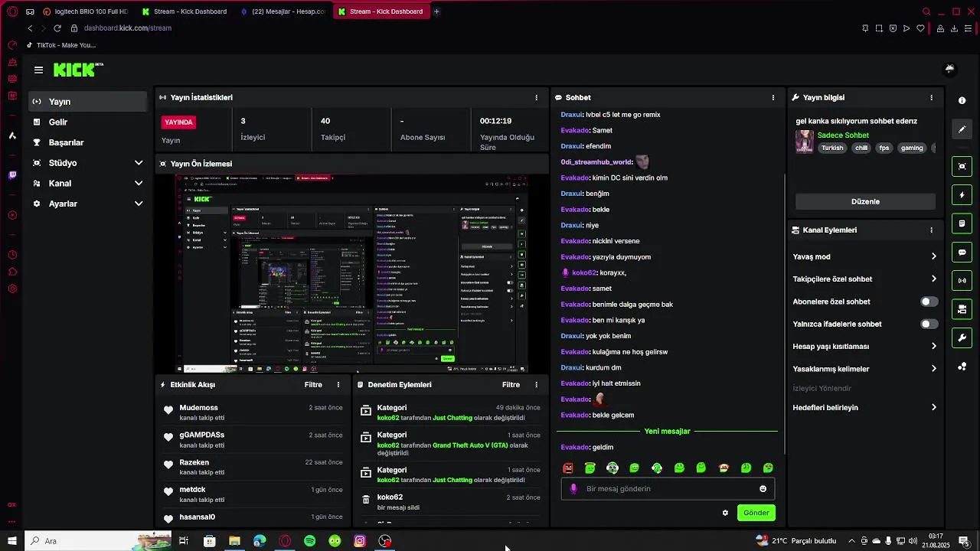Open Yayın İstatistikleri three-dot menu
The height and width of the screenshot is (551, 980).
(x=536, y=97)
